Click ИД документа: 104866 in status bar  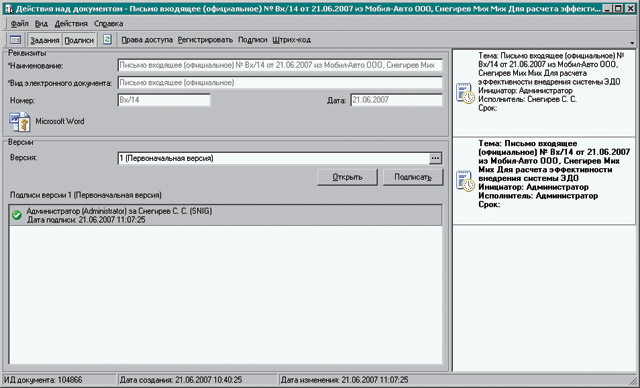(x=43, y=380)
